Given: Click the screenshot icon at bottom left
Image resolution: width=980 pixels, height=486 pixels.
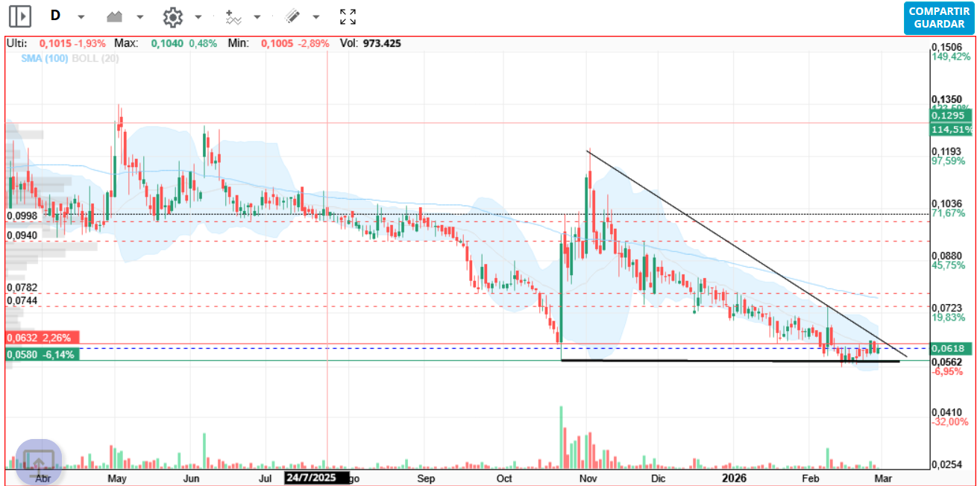Looking at the screenshot, I should [x=39, y=461].
